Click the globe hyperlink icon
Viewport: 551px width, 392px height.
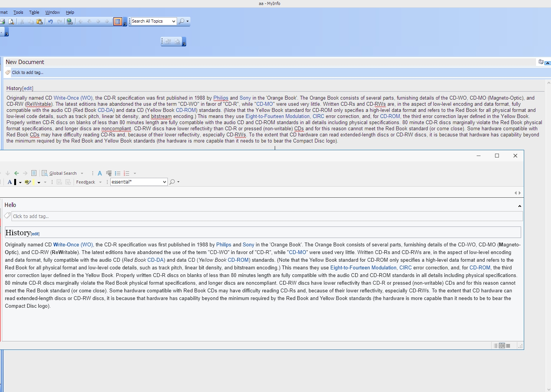tap(70, 21)
